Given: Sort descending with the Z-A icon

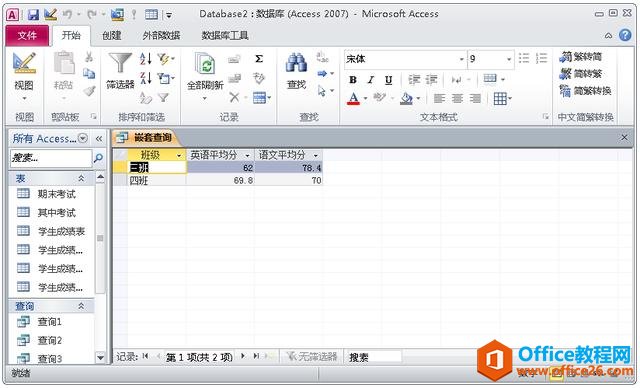Looking at the screenshot, I should pyautogui.click(x=146, y=78).
